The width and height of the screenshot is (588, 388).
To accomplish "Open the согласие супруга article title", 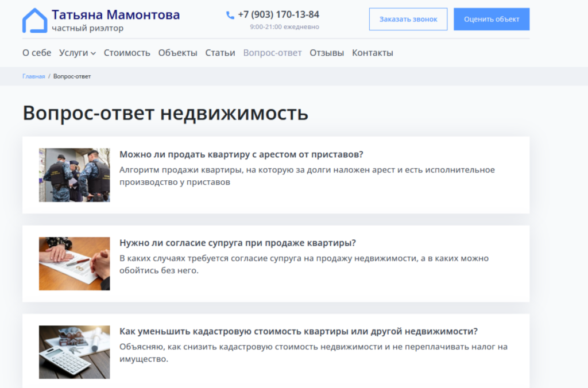I will [x=238, y=243].
